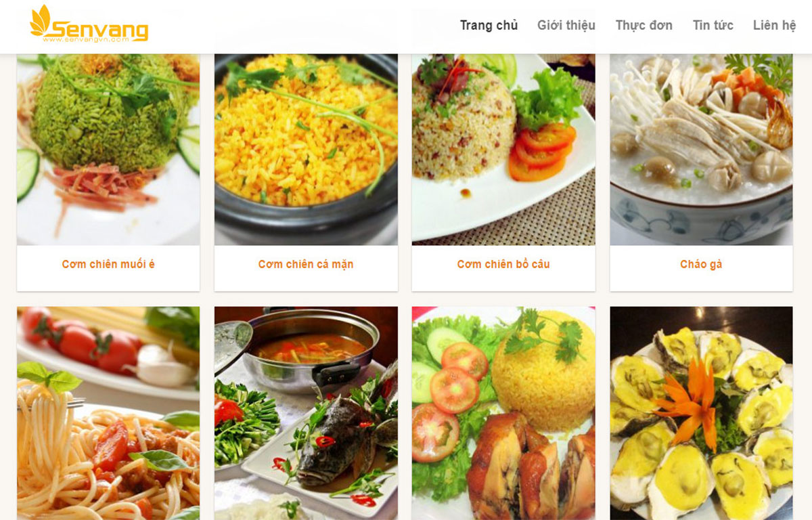Click the roast chicken with yellow rice image
Image resolution: width=812 pixels, height=520 pixels.
pos(503,413)
